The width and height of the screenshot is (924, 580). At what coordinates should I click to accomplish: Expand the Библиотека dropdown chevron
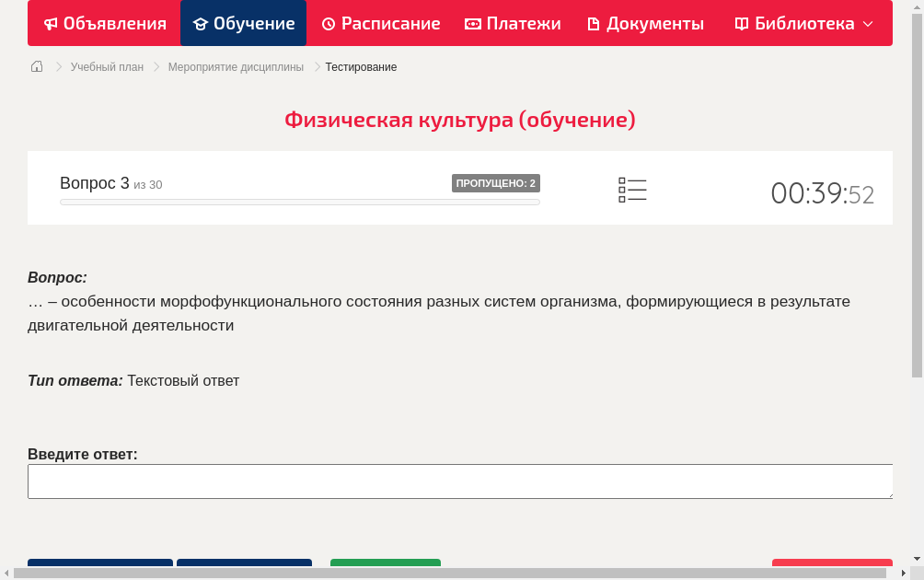(x=868, y=24)
